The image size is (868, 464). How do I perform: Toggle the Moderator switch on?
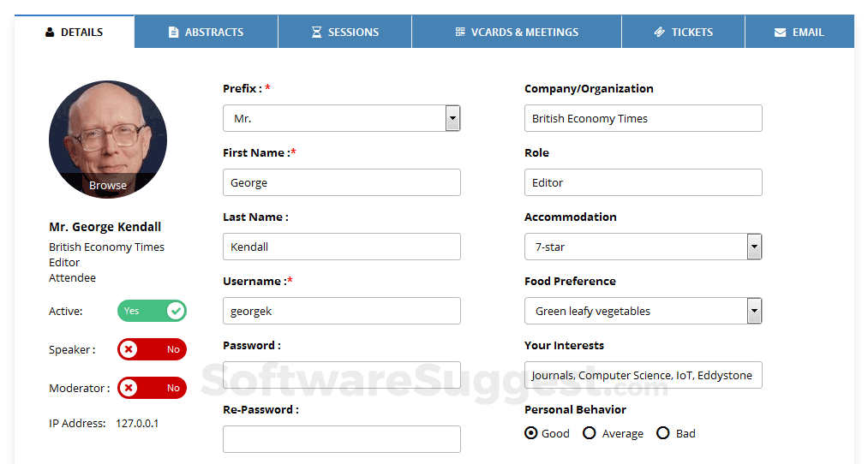coord(152,388)
